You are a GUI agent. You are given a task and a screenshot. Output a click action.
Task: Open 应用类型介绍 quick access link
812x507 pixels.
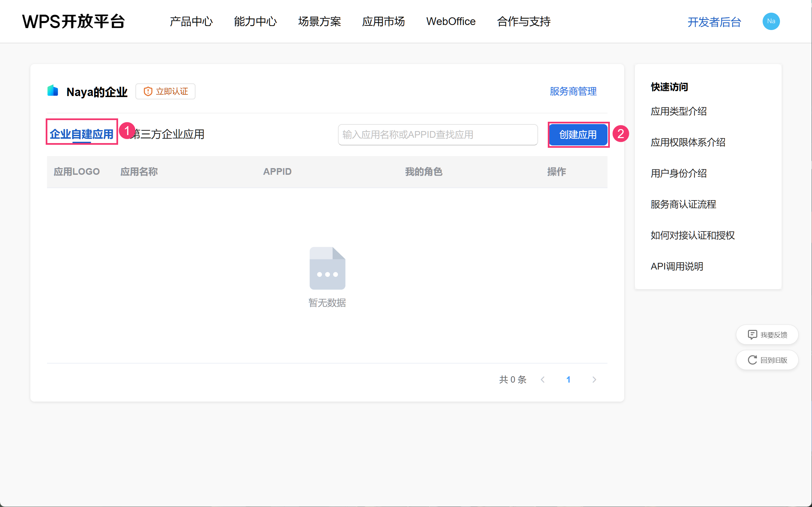[678, 111]
